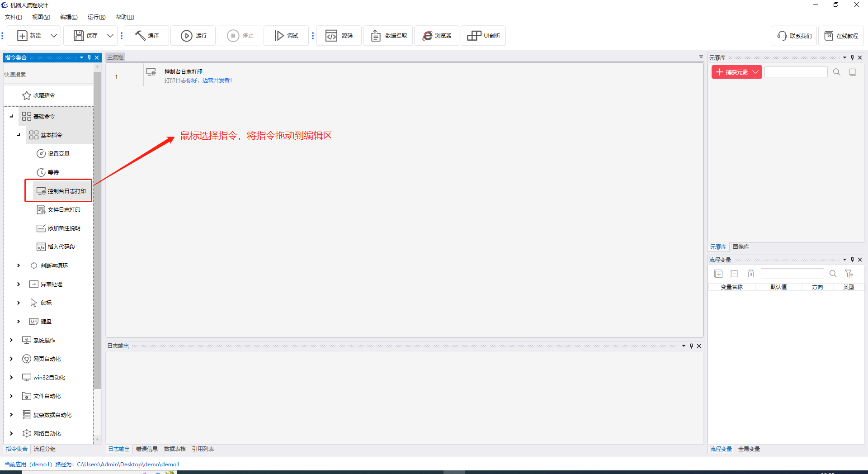Start debugging with 调试 icon

tap(279, 36)
